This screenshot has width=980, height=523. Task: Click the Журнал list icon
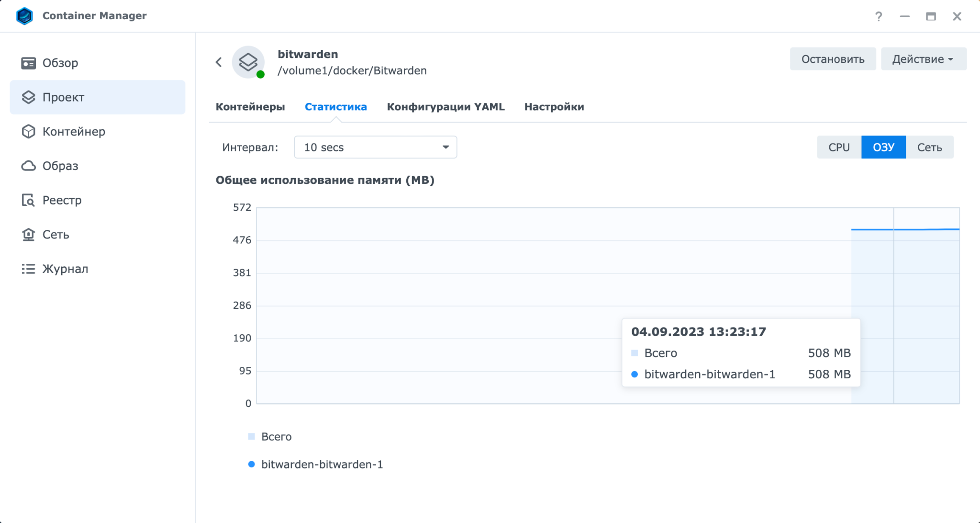(x=28, y=269)
